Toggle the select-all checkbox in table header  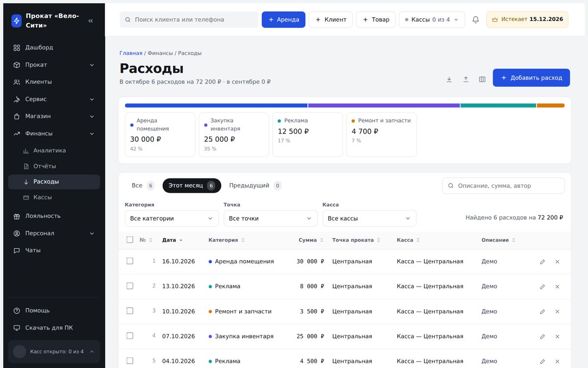click(x=130, y=240)
